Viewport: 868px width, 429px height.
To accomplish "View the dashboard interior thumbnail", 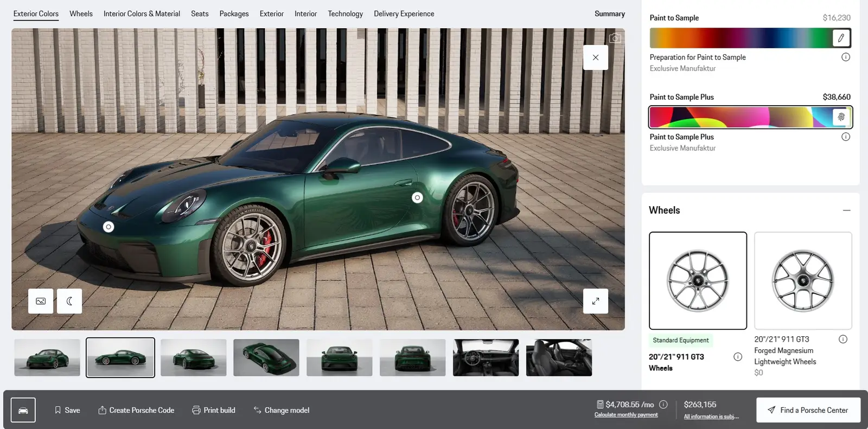I will [x=486, y=357].
